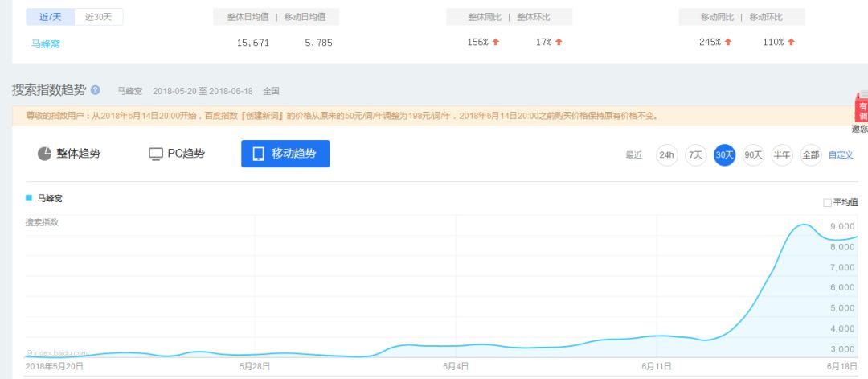Click the monitor icon of PC趋势

(x=156, y=154)
